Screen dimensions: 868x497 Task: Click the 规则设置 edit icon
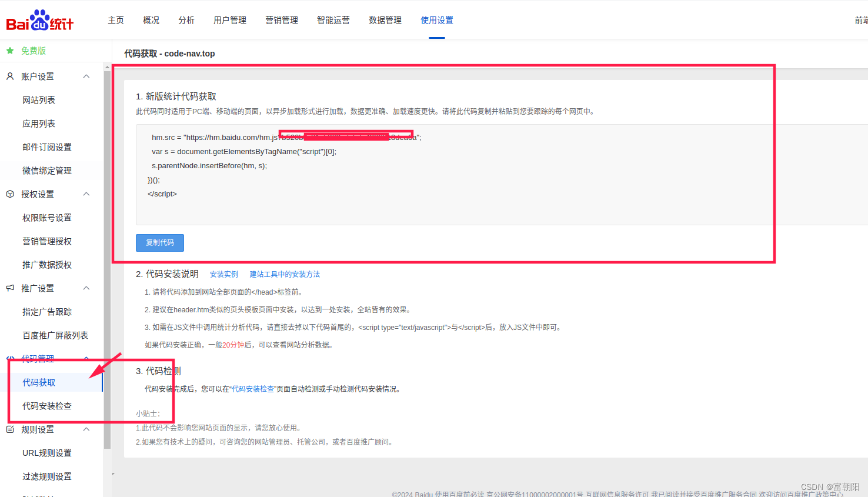[x=10, y=429]
